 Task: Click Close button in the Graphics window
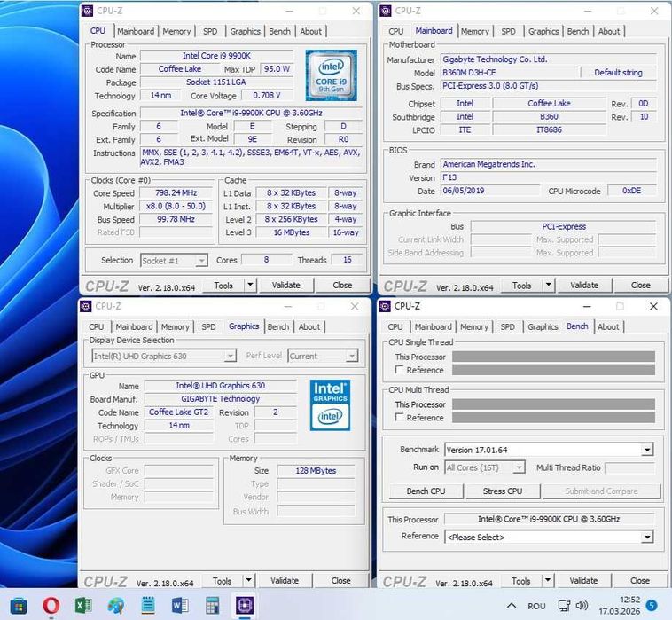pyautogui.click(x=341, y=581)
